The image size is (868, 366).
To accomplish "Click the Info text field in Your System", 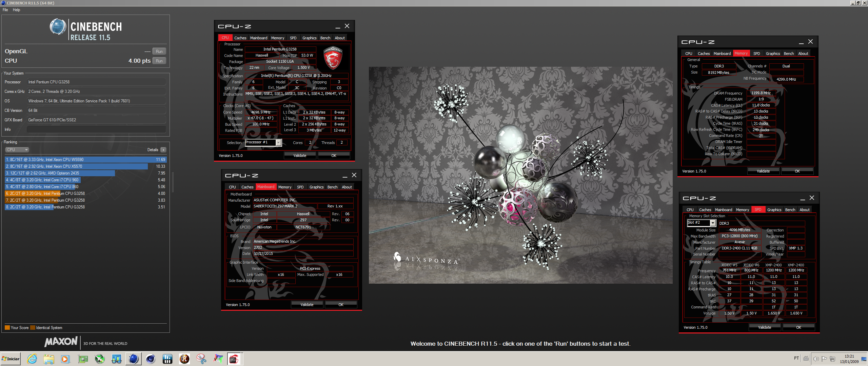I will click(96, 129).
